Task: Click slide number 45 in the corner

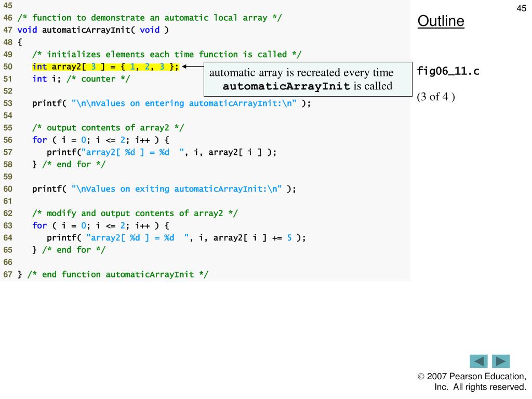Action: pyautogui.click(x=522, y=8)
